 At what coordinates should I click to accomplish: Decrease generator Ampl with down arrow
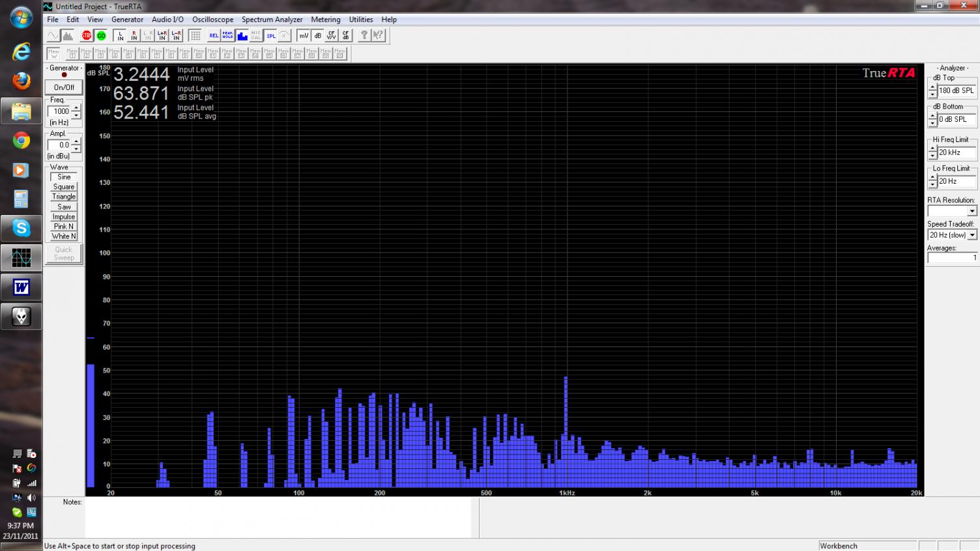[x=76, y=148]
